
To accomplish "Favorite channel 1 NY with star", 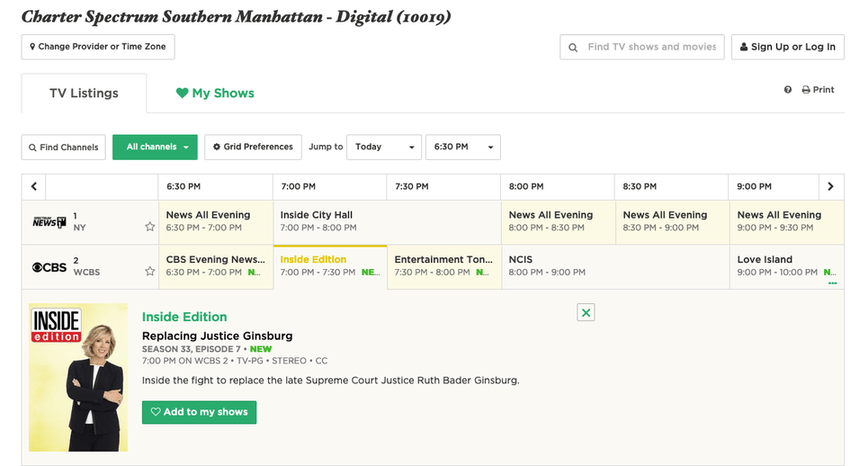I will coord(149,227).
